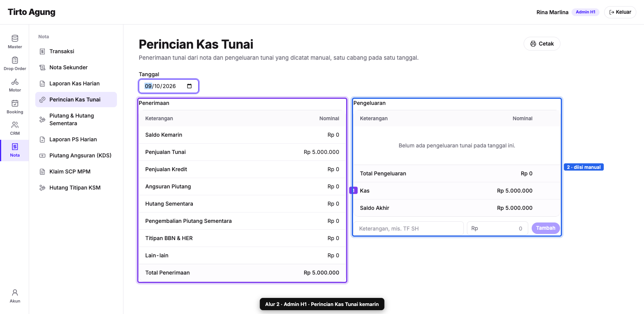
Task: Click the Tanggal date input field
Action: click(x=169, y=86)
